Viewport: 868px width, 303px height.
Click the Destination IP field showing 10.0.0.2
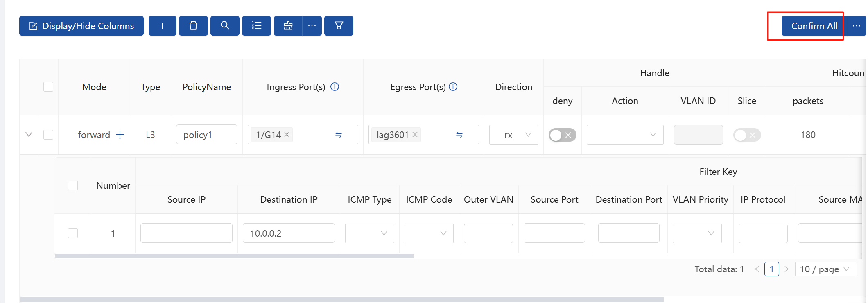[289, 233]
